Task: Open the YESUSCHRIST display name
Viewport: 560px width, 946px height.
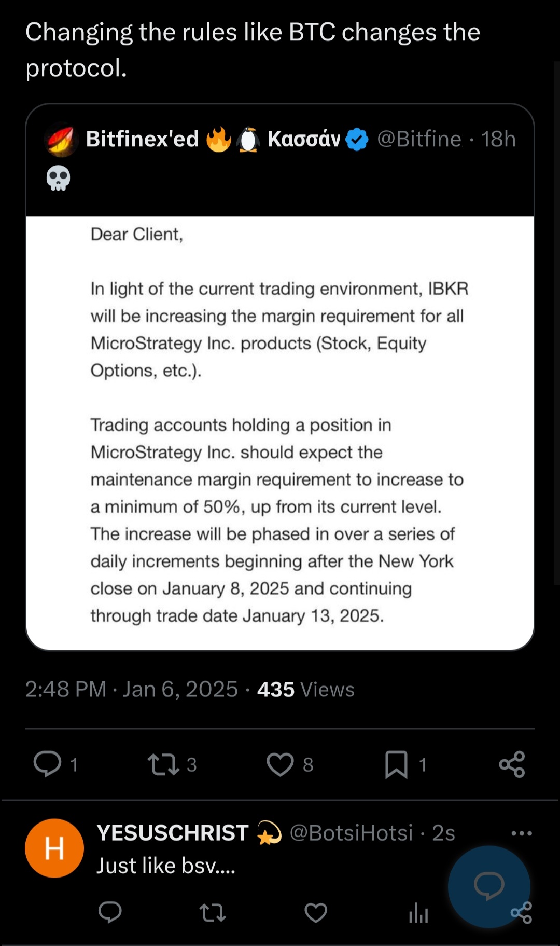Action: tap(173, 832)
